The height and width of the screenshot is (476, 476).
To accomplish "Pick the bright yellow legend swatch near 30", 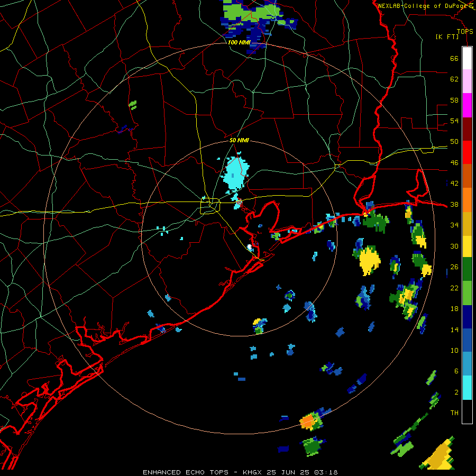I will [467, 246].
